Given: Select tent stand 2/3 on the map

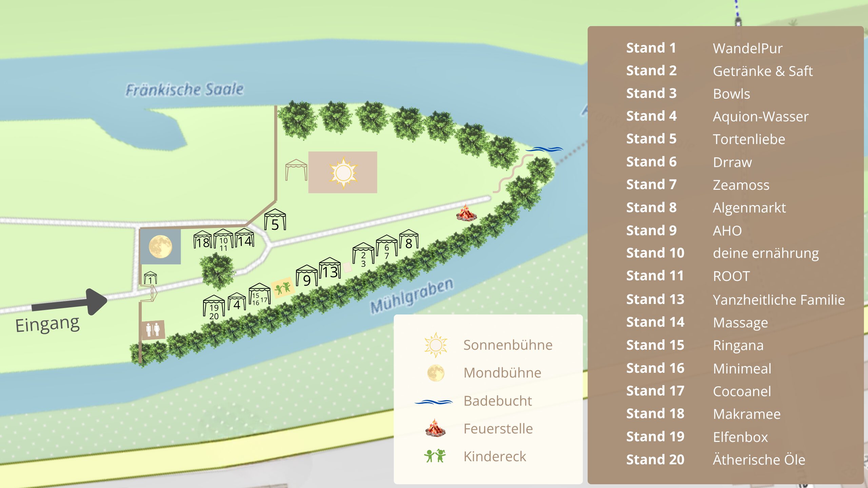Looking at the screenshot, I should 363,255.
